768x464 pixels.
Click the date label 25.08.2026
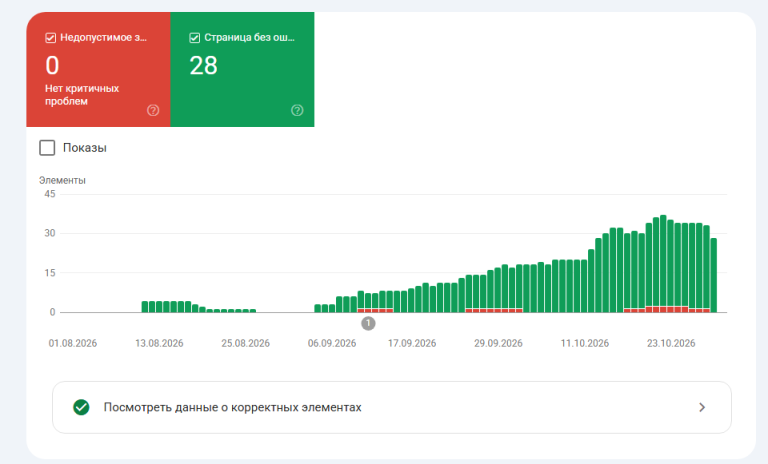point(245,343)
